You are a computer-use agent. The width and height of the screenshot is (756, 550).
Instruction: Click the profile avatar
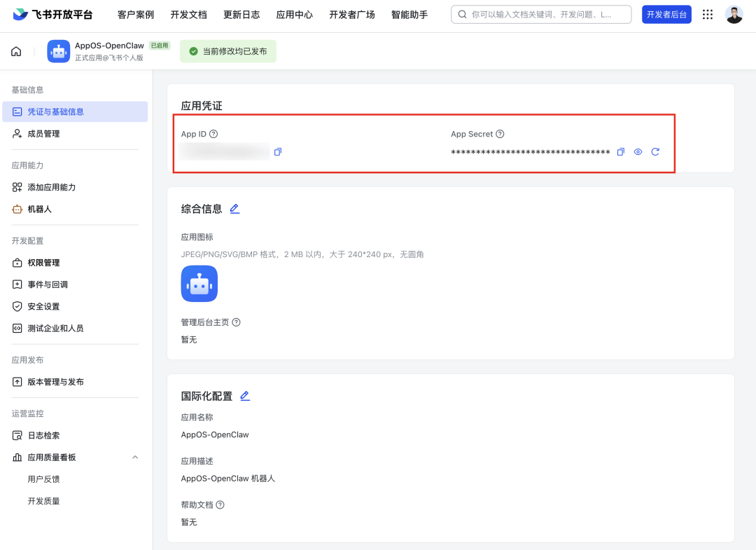point(735,14)
